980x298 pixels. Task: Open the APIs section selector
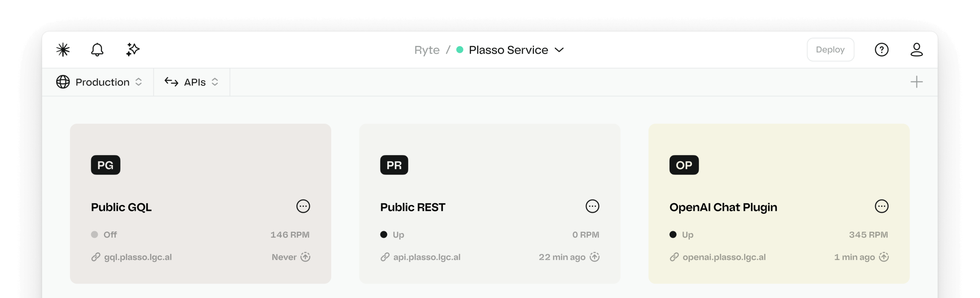point(191,82)
